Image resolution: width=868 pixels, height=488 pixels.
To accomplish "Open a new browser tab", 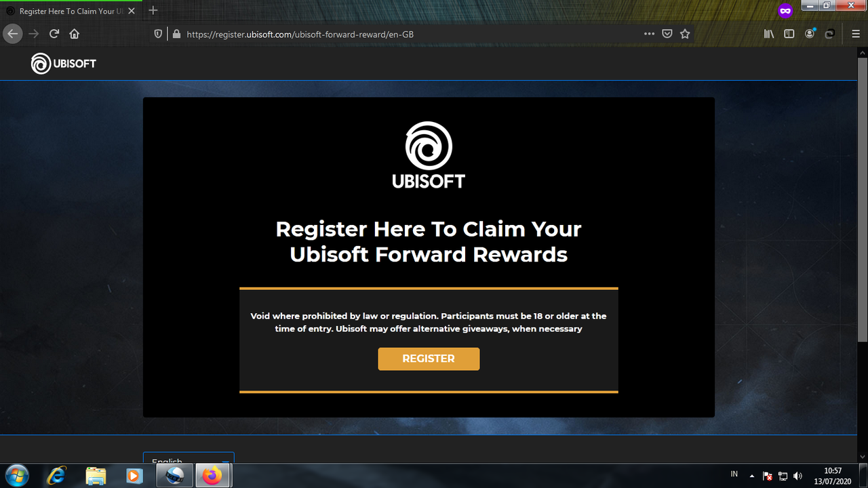I will (x=153, y=10).
